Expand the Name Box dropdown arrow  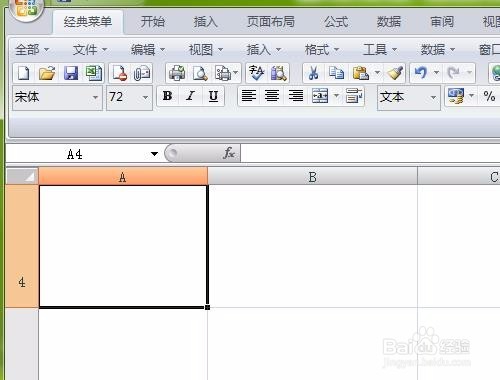154,154
